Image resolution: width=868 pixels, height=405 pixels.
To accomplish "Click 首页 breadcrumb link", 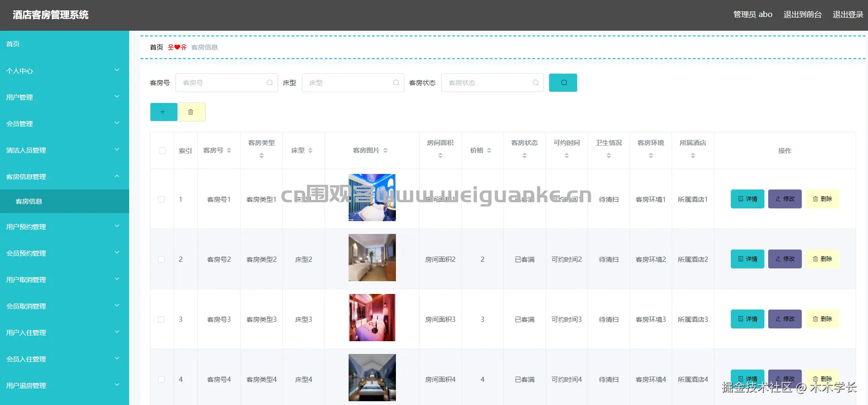I will click(x=157, y=47).
